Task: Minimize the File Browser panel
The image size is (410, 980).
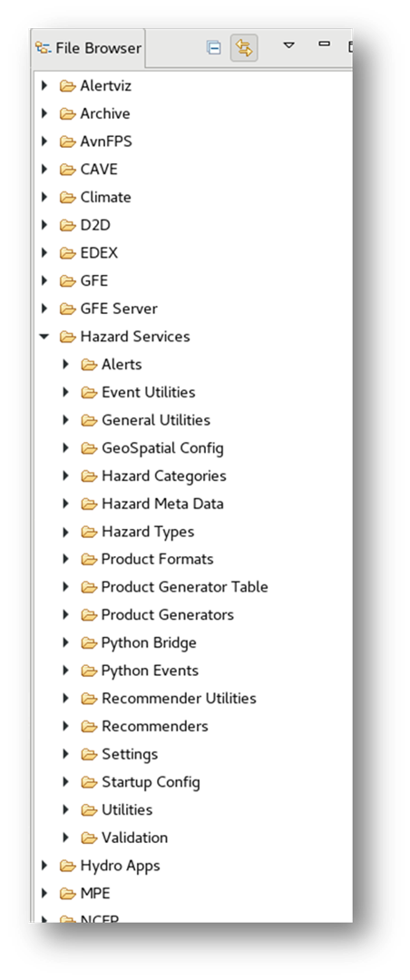Action: pyautogui.click(x=324, y=44)
